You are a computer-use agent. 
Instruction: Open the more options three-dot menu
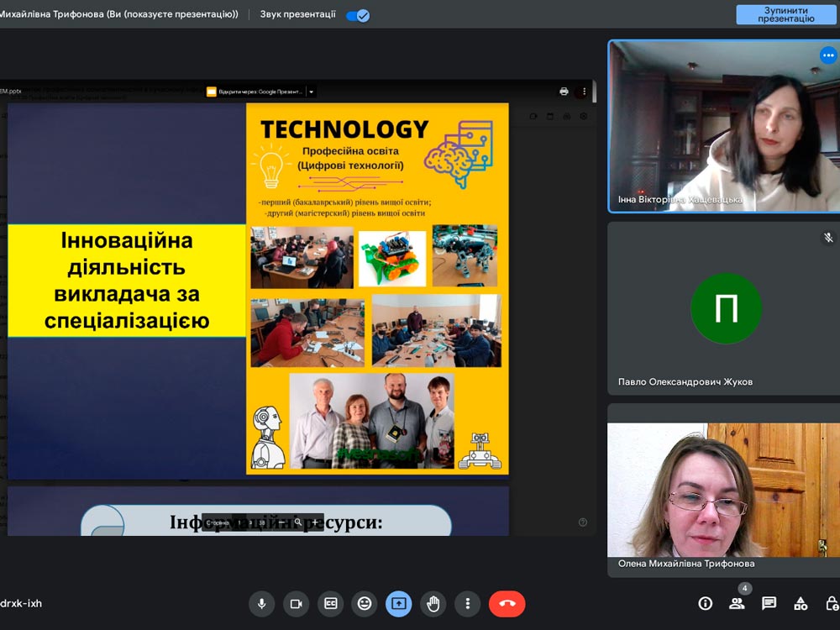467,603
